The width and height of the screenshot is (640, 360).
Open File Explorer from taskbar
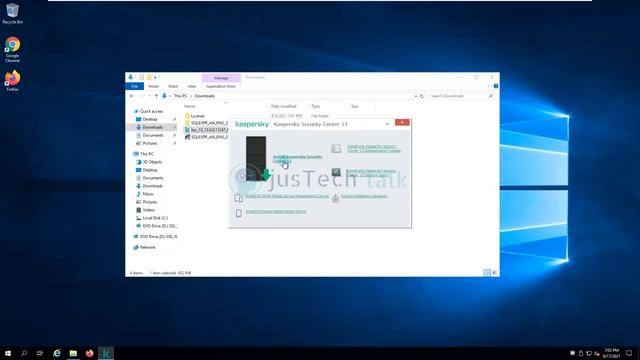(x=73, y=353)
